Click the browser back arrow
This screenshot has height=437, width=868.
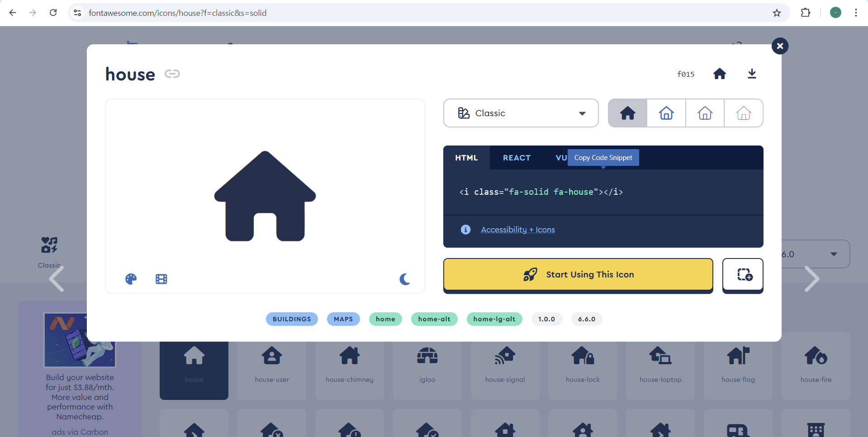13,13
